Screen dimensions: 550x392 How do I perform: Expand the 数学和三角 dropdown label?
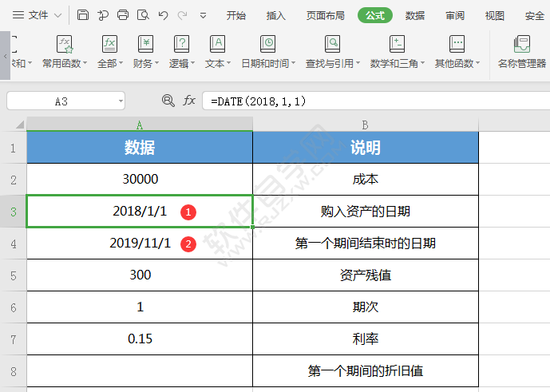point(397,64)
